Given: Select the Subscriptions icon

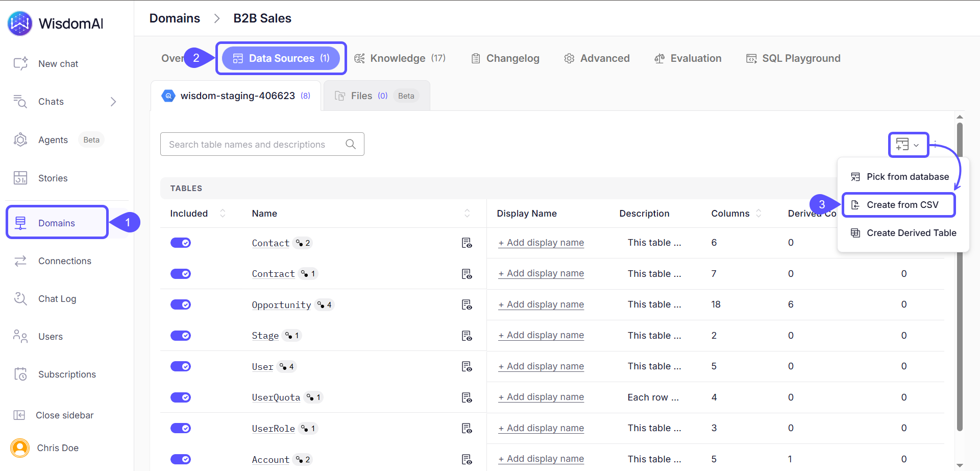Looking at the screenshot, I should (20, 374).
